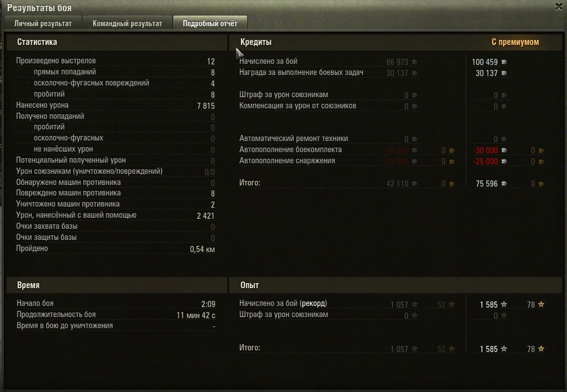Viewport: 567px width, 392px height.
Task: Click осколочно-фугасных повреждений row label
Action: [x=92, y=83]
